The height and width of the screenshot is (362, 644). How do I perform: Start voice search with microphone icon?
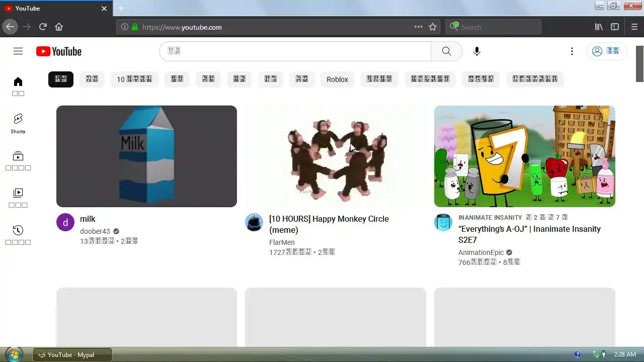click(477, 51)
